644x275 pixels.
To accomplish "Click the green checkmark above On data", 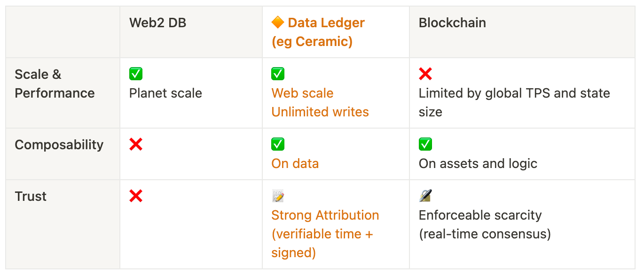I will pos(278,145).
